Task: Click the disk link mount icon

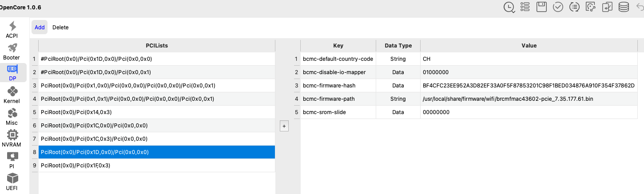Action: 591,7
